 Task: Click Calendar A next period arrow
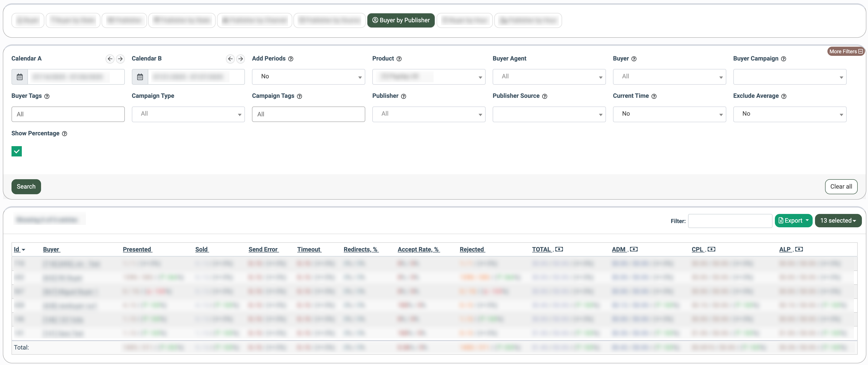(120, 59)
